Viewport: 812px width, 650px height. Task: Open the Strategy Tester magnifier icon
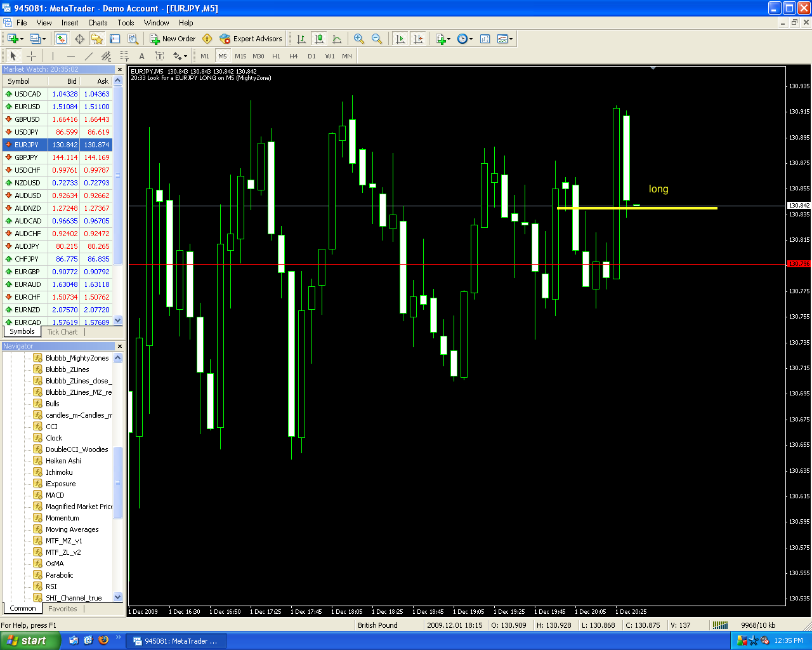click(133, 39)
